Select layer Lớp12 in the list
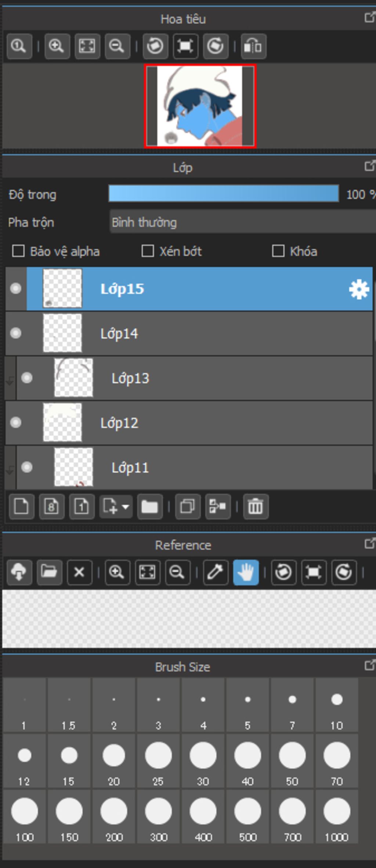Viewport: 376px width, 868px height. click(x=189, y=423)
